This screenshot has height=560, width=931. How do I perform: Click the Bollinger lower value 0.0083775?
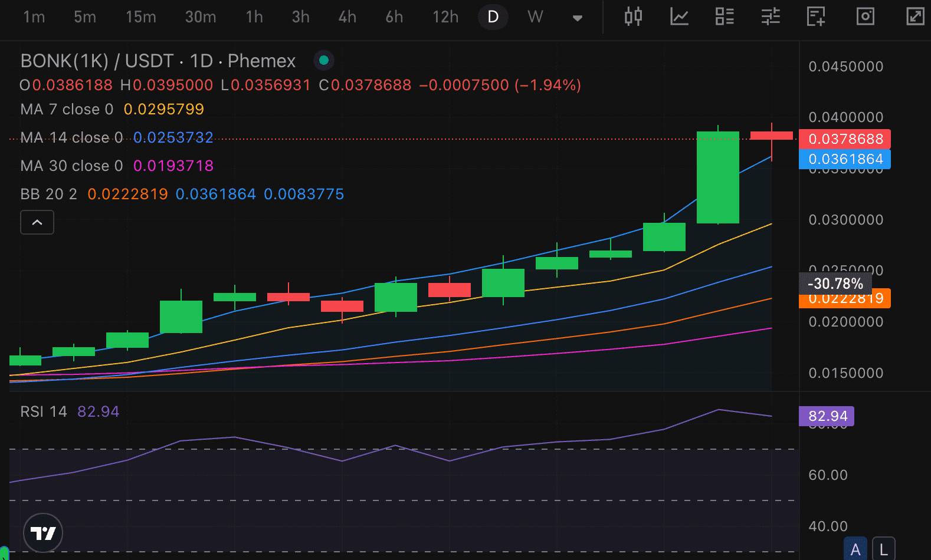click(304, 194)
